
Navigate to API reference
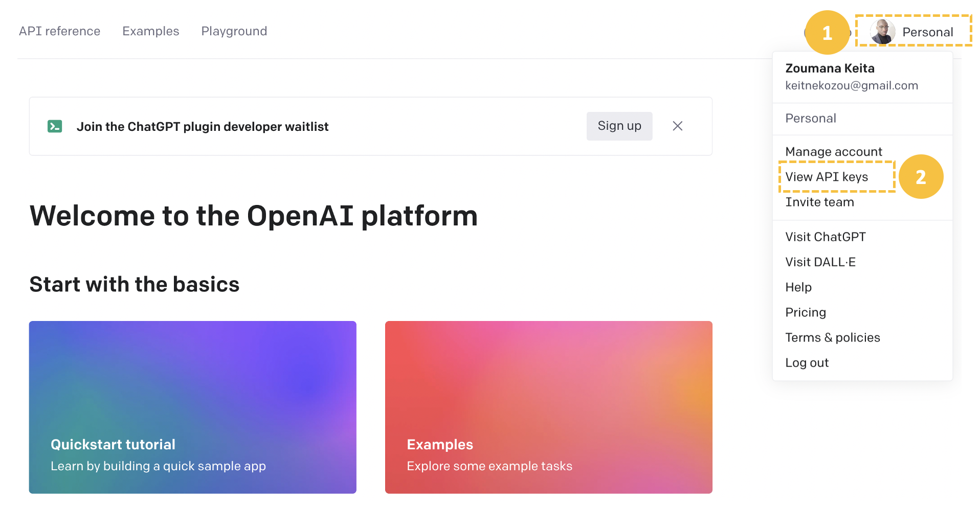click(x=59, y=31)
